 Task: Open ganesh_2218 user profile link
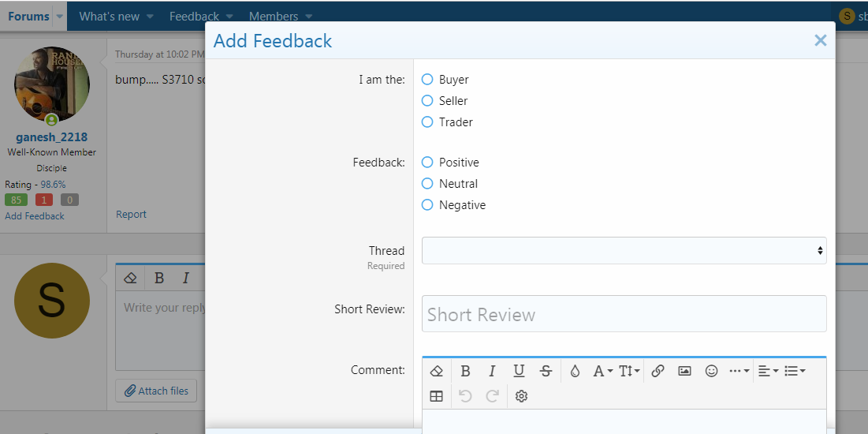51,137
